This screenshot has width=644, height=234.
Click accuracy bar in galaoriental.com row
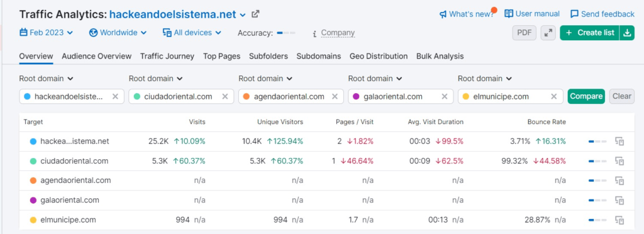coord(597,200)
